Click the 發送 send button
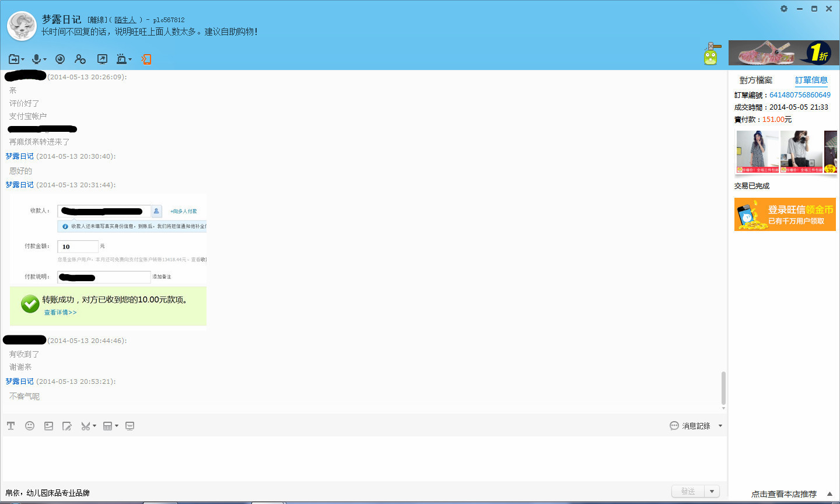Viewport: 840px width, 504px height. [x=688, y=491]
